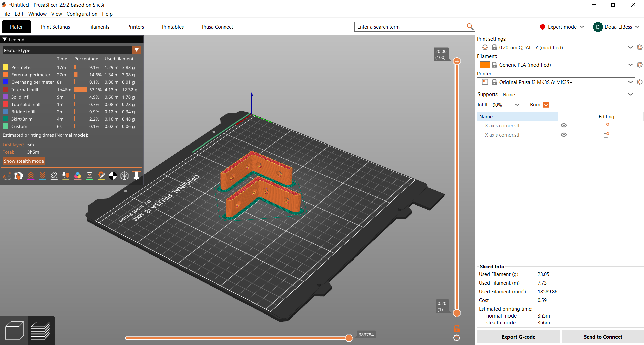Viewport: 644px width, 345px height.
Task: Click Export G-code button
Action: pos(519,337)
